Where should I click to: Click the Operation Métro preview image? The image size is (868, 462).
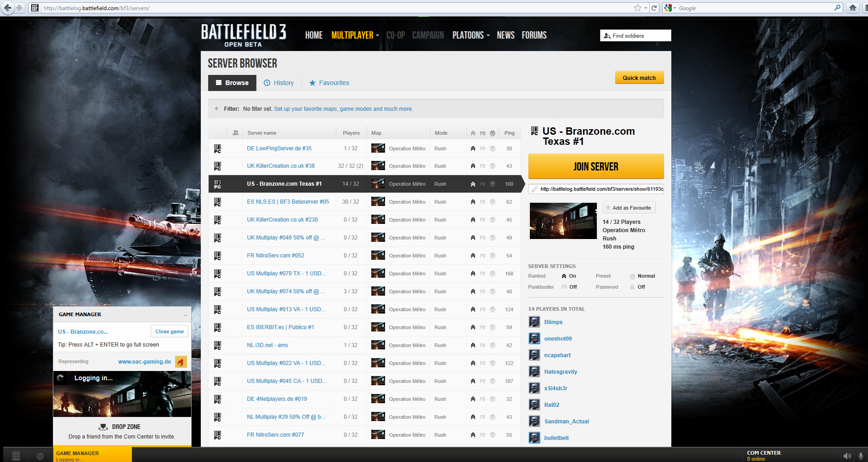point(563,221)
